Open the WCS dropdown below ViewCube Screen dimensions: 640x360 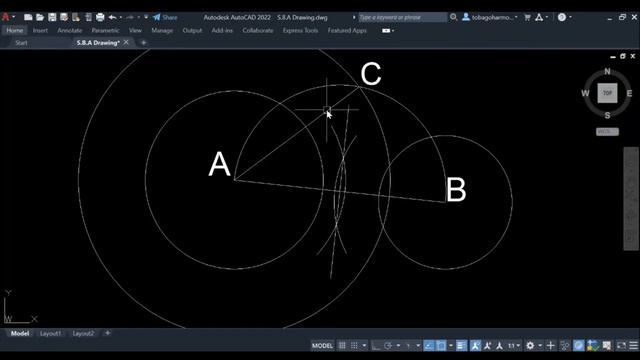(607, 131)
